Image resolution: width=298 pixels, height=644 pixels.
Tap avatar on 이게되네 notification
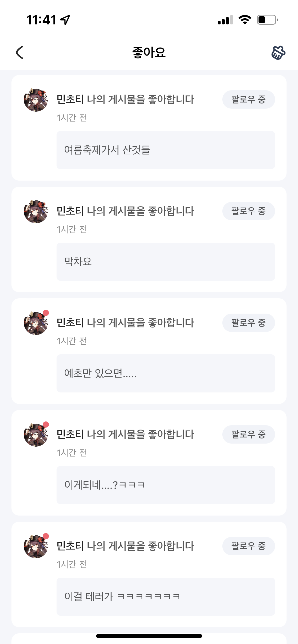[36, 435]
